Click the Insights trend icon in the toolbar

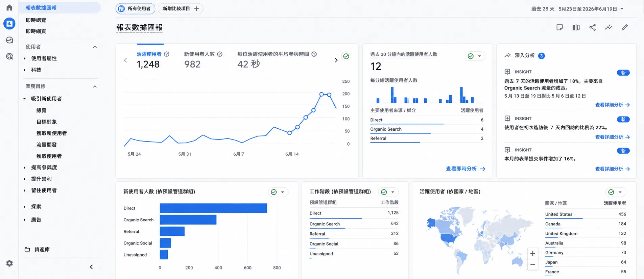[609, 27]
